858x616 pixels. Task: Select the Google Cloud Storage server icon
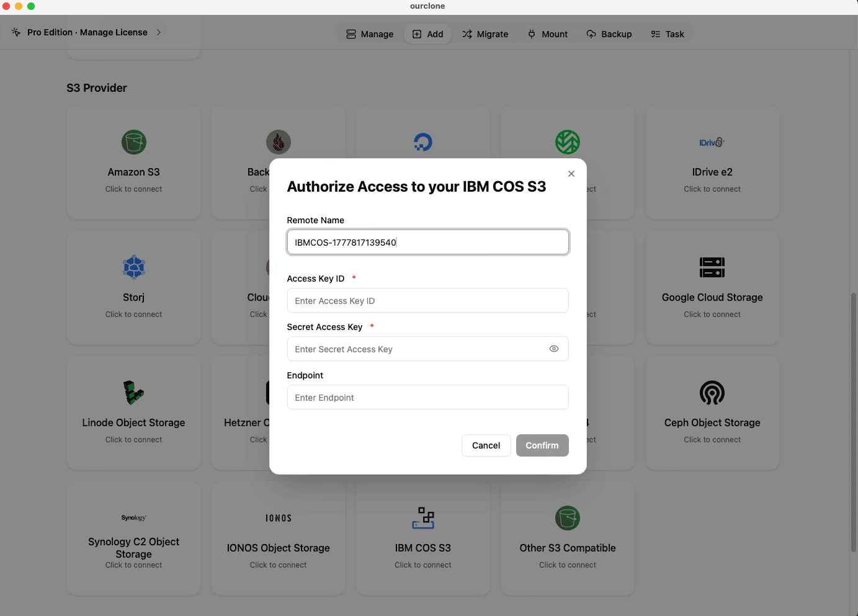pyautogui.click(x=712, y=267)
